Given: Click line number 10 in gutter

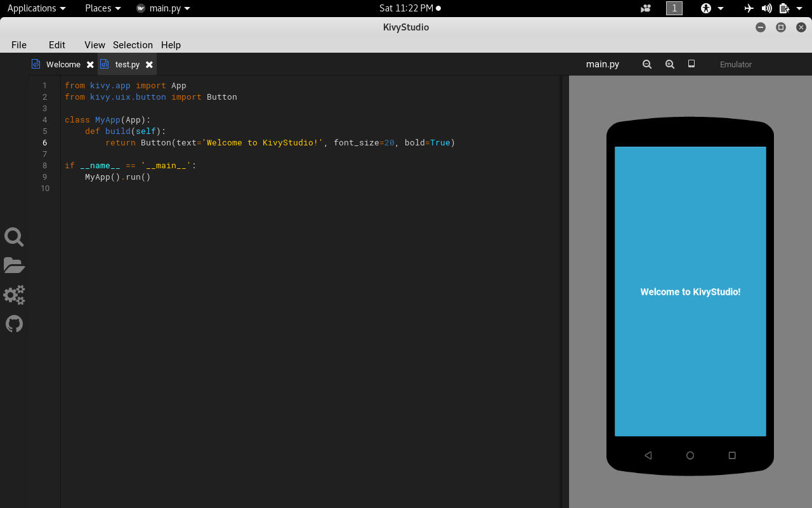Looking at the screenshot, I should (45, 188).
